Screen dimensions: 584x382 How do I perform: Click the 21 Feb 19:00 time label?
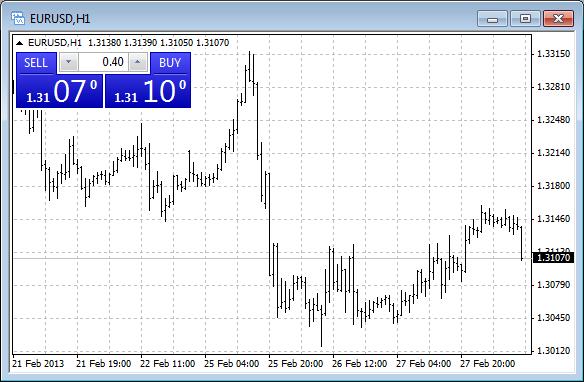point(104,364)
